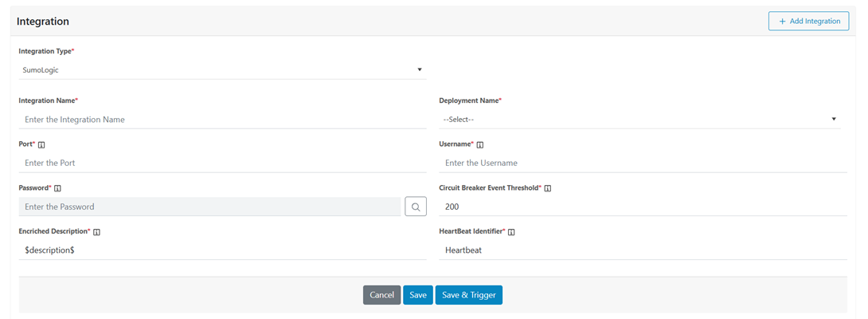The image size is (868, 319).
Task: Click the Circuit Breaker Event Threshold info icon
Action: coord(548,189)
